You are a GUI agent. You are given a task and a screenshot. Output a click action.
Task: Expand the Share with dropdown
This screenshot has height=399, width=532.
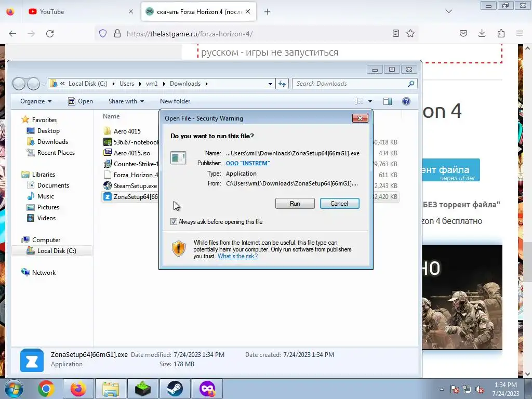tap(126, 101)
